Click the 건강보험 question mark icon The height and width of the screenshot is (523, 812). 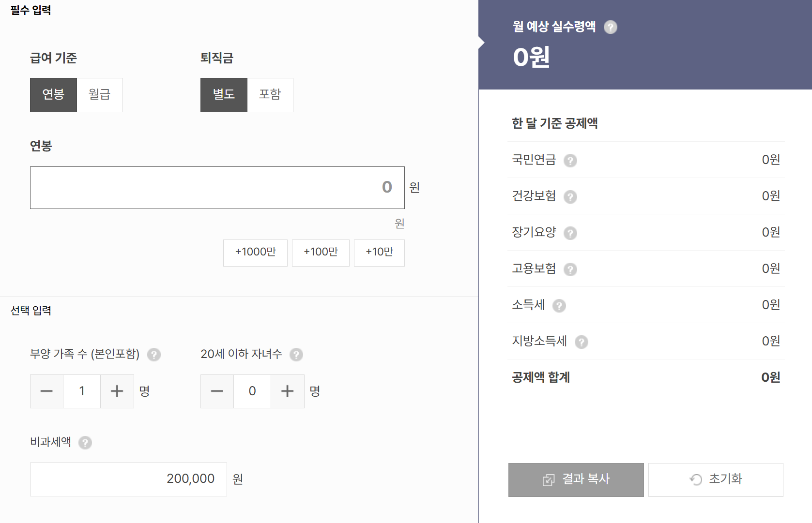(x=570, y=197)
